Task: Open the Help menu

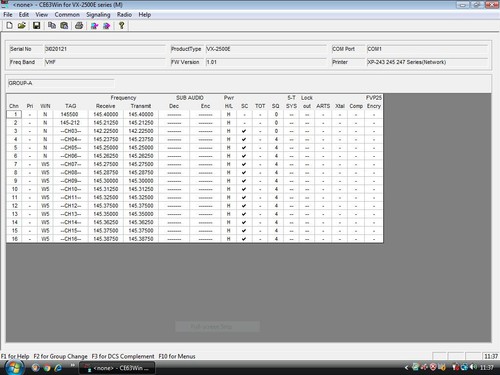Action: point(145,15)
